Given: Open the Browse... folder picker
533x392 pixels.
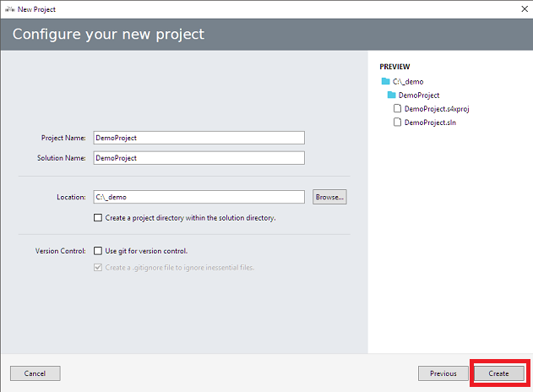Looking at the screenshot, I should tap(329, 197).
